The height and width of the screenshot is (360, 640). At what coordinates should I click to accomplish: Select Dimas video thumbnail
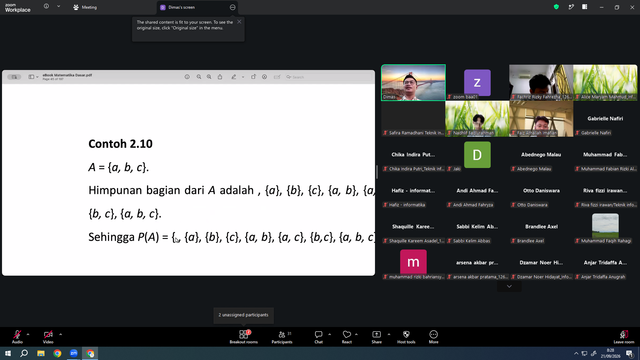(413, 82)
